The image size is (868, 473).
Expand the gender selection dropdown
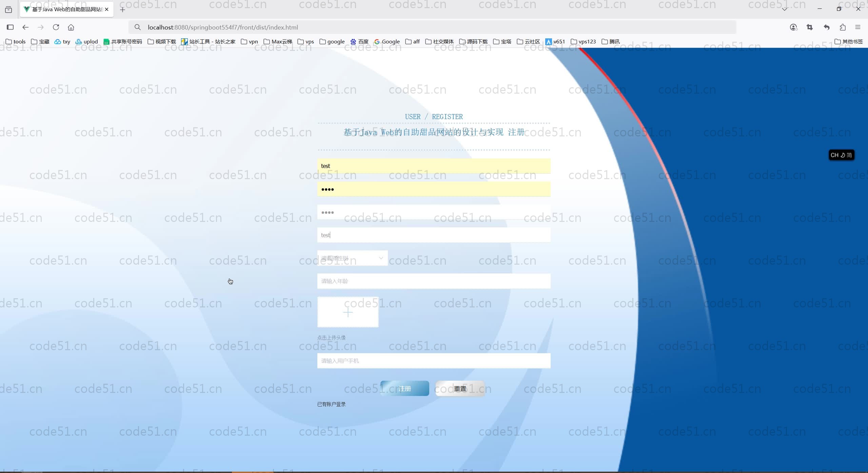point(352,258)
